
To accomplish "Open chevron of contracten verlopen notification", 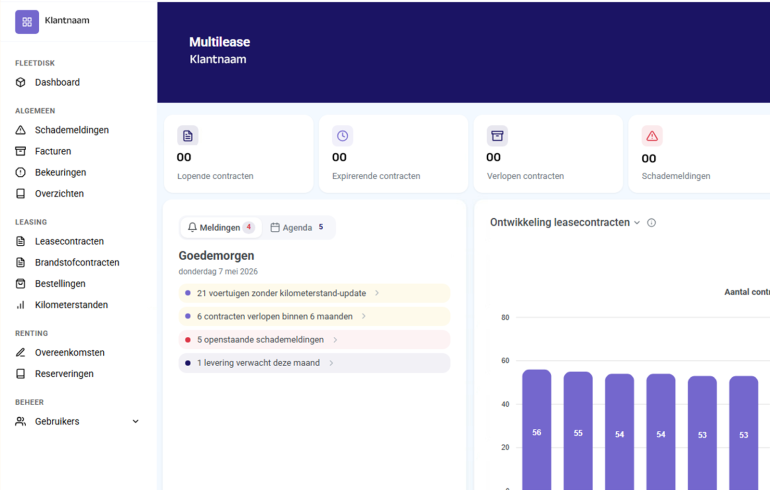I will pos(363,316).
